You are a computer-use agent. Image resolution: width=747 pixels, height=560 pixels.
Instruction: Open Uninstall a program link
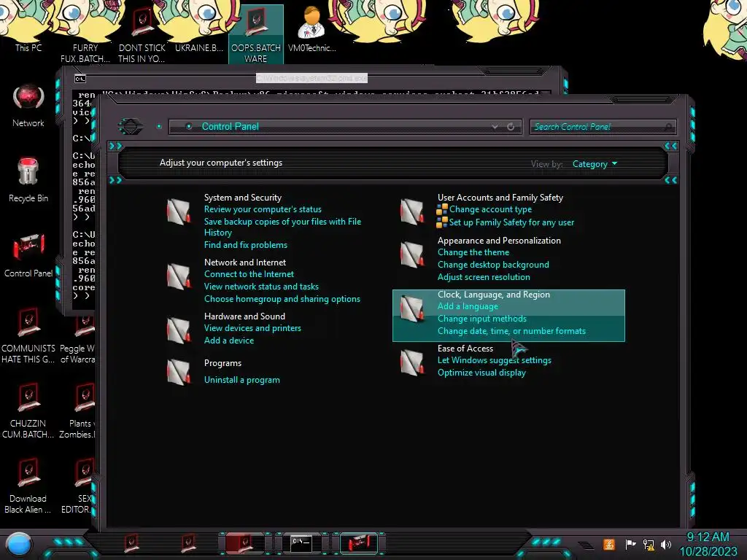(x=241, y=379)
